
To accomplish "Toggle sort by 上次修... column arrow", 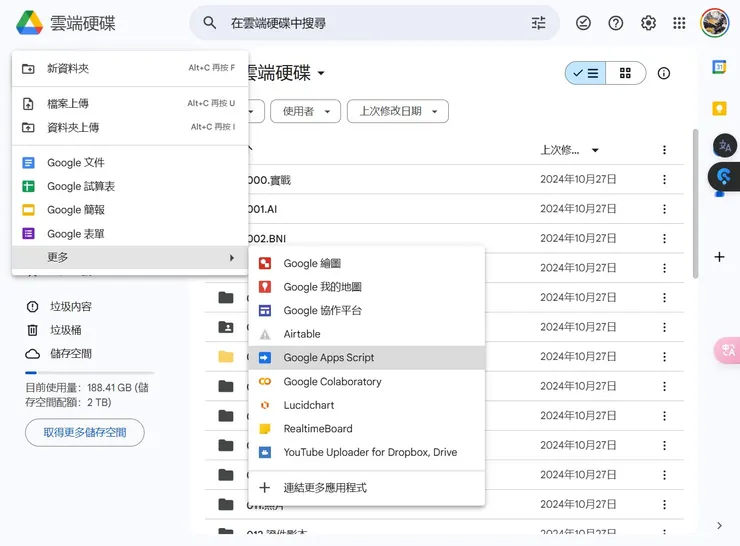I will pos(595,150).
